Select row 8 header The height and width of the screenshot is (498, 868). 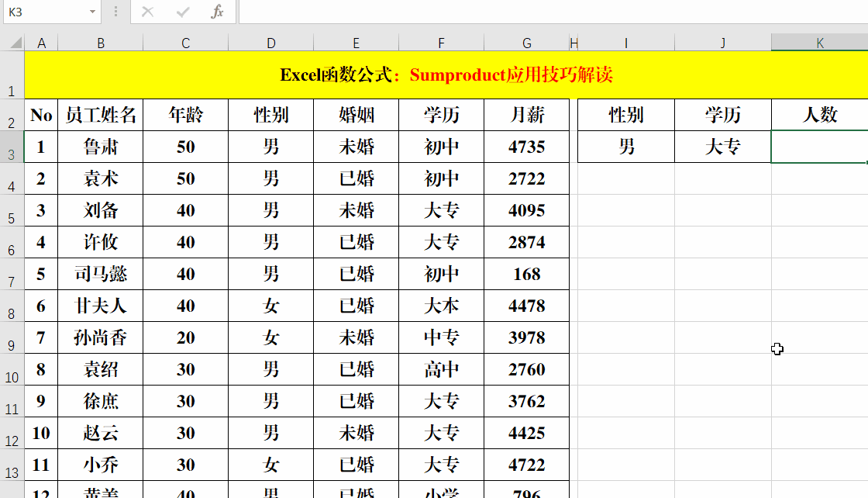point(12,306)
